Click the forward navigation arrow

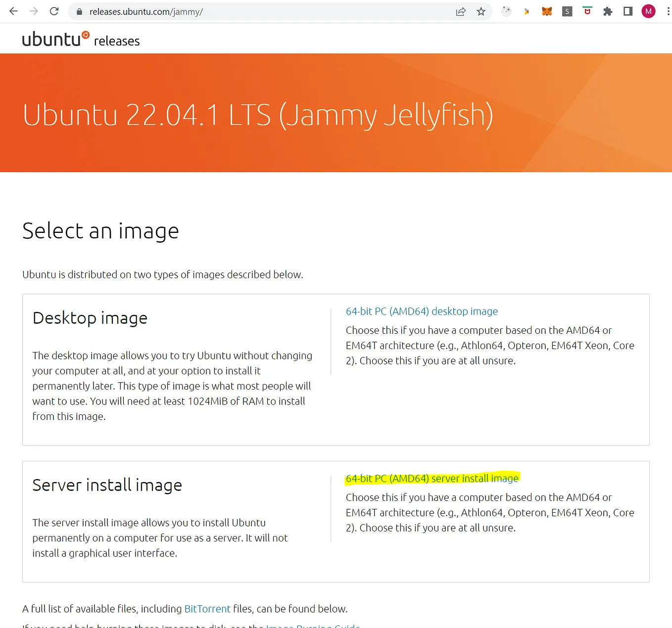33,11
